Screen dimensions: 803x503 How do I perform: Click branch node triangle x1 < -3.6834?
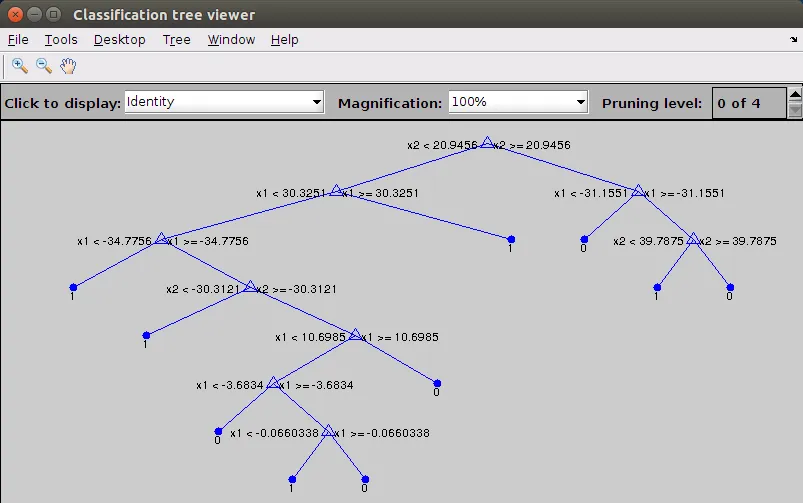pyautogui.click(x=273, y=383)
